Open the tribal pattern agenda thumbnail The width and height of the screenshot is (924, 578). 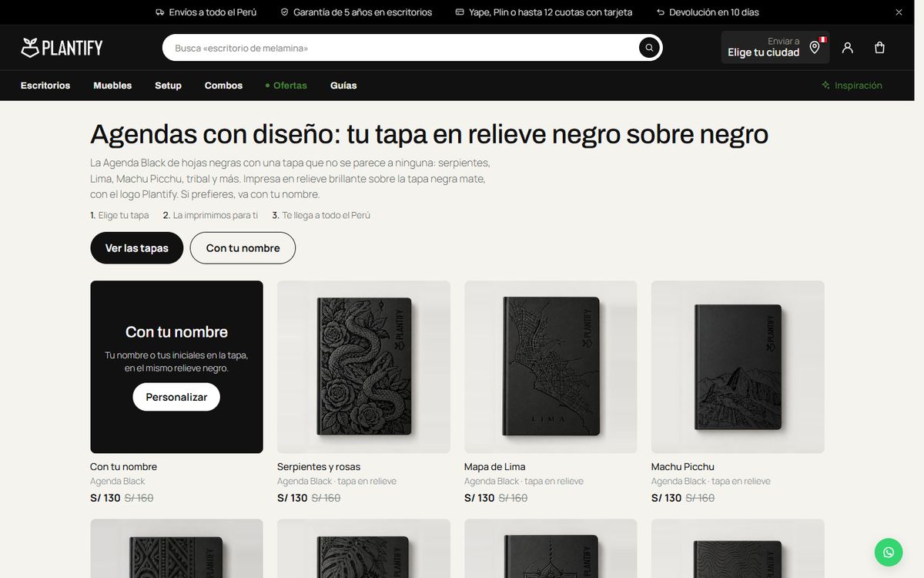(x=176, y=548)
